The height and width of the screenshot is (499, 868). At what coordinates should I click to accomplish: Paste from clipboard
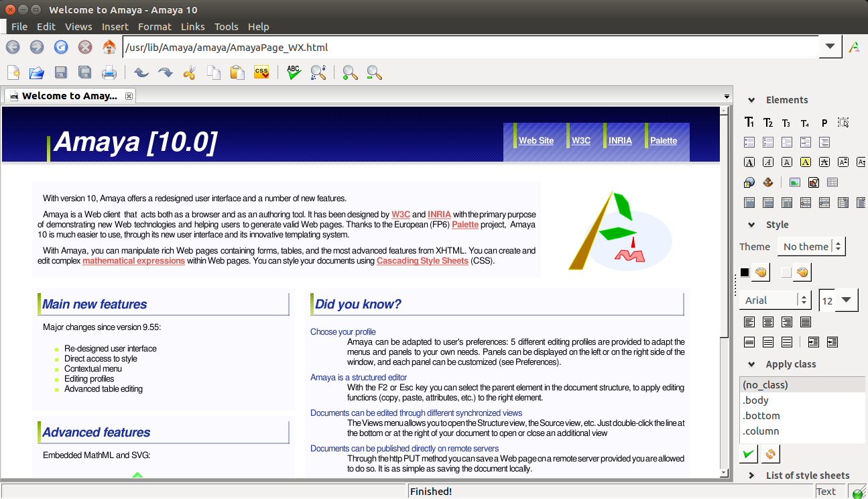pos(237,72)
